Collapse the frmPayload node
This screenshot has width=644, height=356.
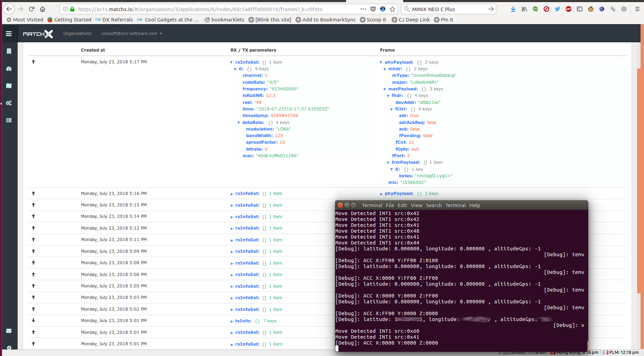(x=388, y=162)
